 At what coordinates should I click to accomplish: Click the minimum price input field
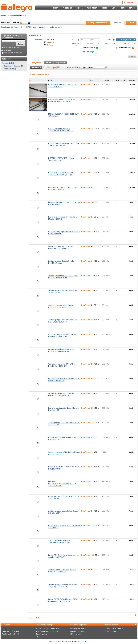pos(85,40)
